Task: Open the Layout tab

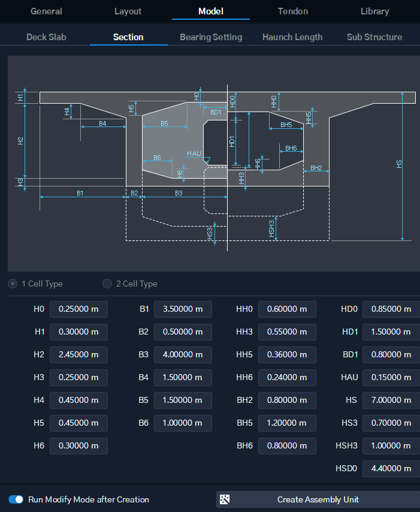Action: (x=128, y=11)
